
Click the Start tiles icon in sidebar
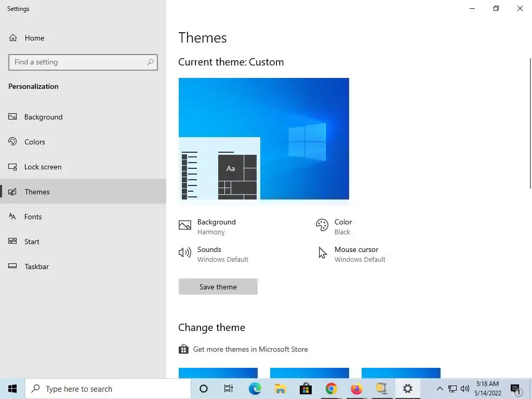[x=12, y=241]
